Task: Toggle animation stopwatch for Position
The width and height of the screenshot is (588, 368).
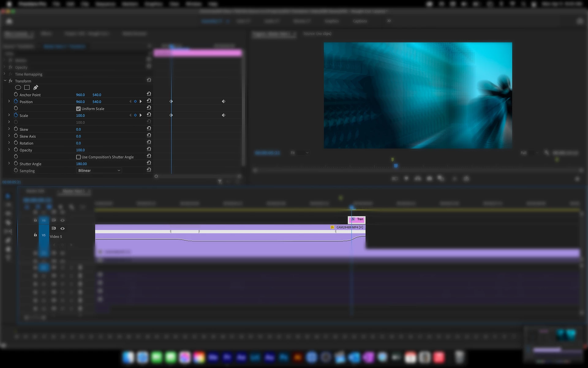Action: pyautogui.click(x=16, y=102)
